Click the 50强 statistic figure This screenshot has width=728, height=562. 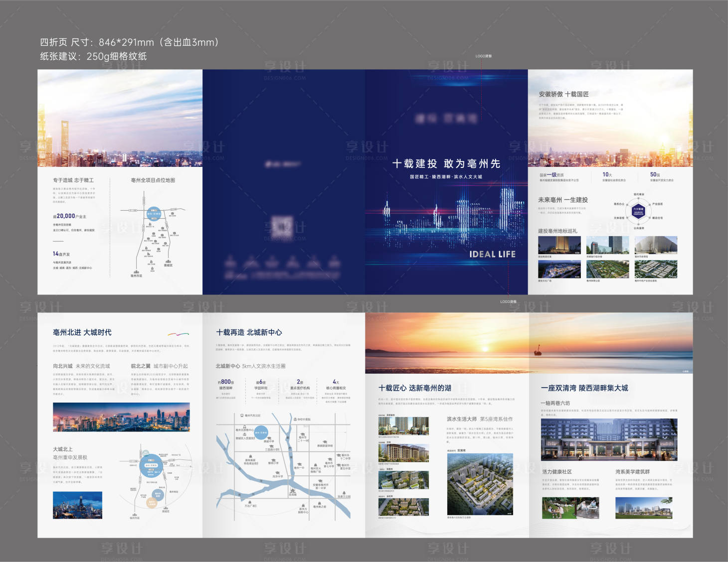[655, 174]
